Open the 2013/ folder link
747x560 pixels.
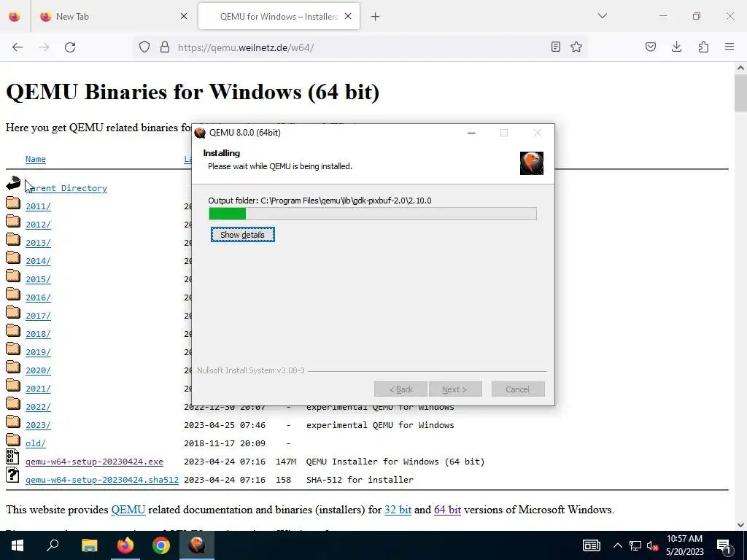38,243
